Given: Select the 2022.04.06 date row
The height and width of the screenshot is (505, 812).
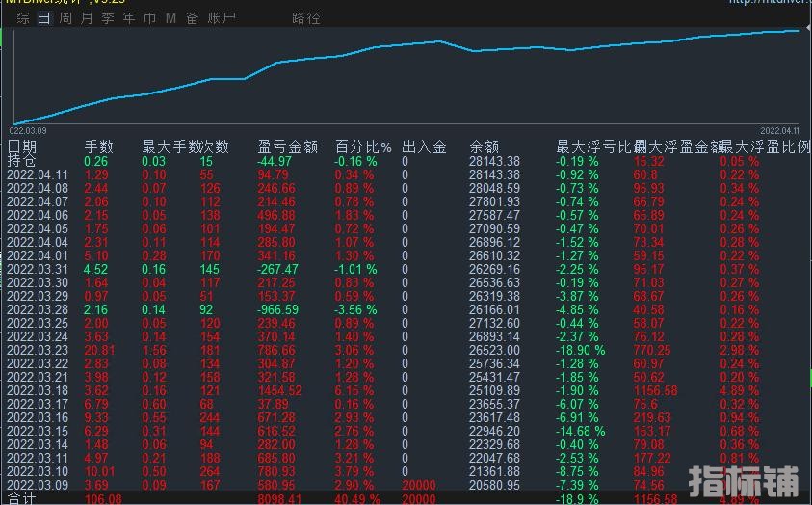Looking at the screenshot, I should click(38, 216).
